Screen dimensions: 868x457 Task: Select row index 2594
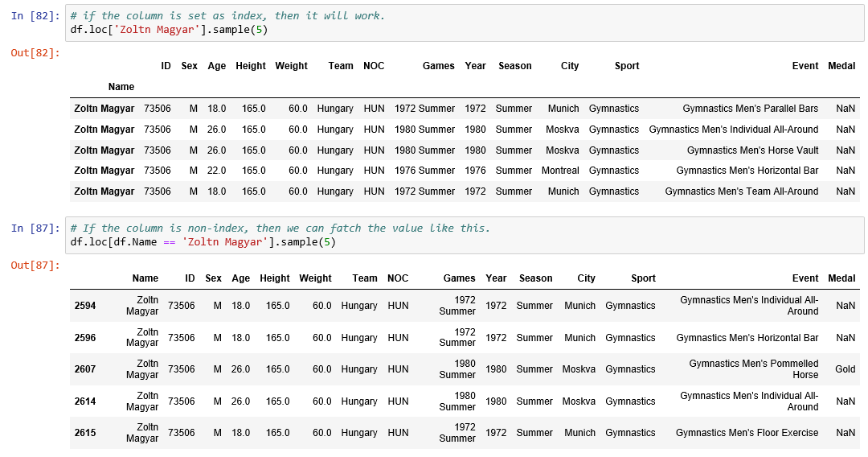[84, 306]
